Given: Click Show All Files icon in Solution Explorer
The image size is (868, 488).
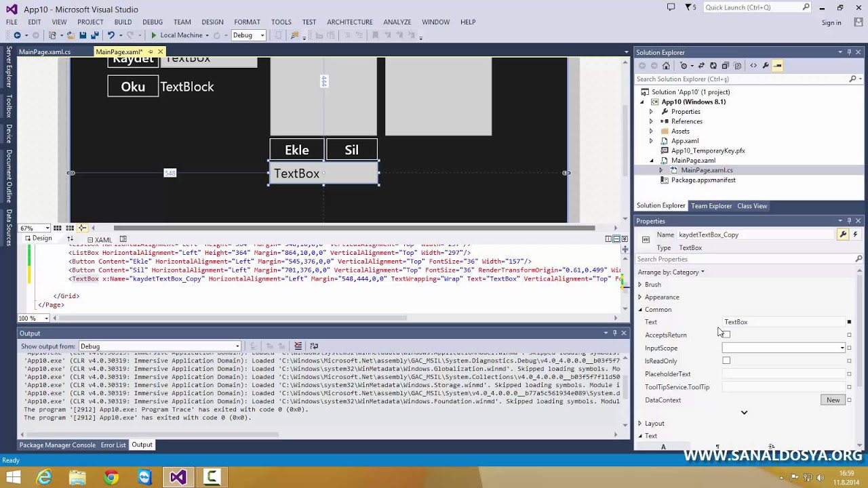Looking at the screenshot, I should (x=737, y=66).
